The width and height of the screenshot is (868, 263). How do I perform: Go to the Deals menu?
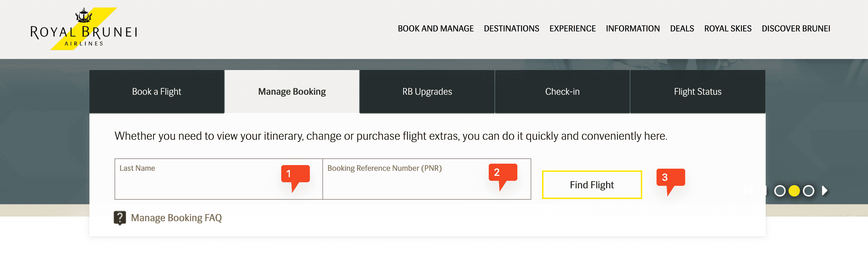[682, 29]
